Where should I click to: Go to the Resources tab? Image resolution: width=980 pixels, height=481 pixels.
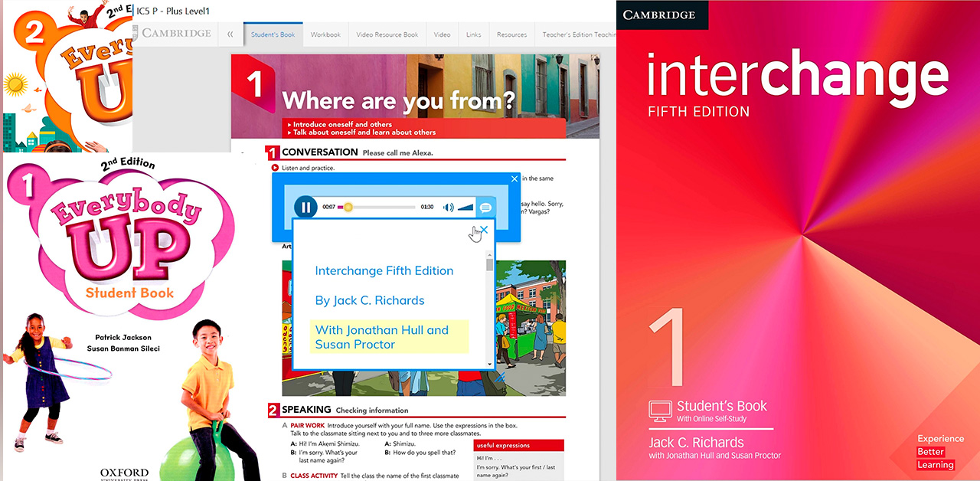tap(511, 34)
